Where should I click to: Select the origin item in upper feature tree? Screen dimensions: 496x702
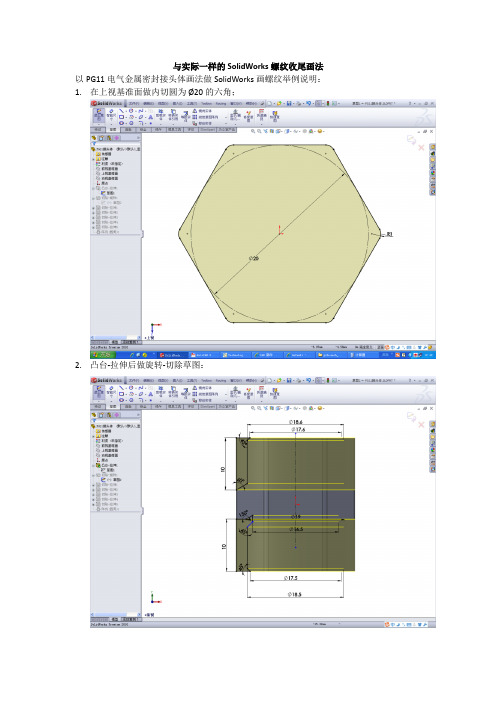pyautogui.click(x=107, y=183)
